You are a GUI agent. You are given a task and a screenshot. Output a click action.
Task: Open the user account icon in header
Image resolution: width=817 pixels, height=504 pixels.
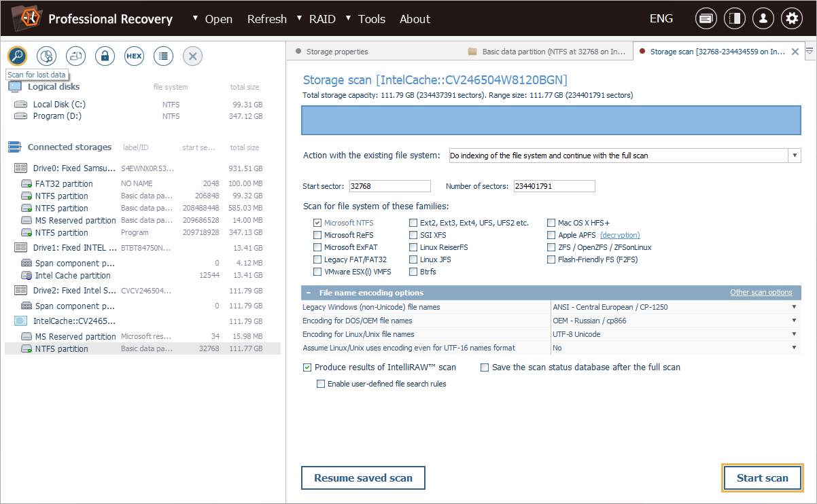coord(763,19)
